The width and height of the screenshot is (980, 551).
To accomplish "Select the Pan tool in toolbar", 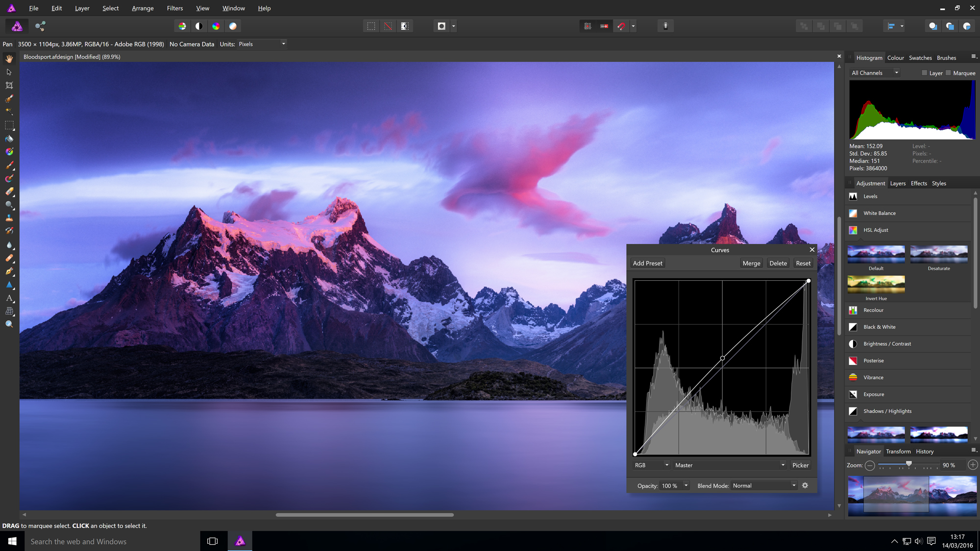I will tap(9, 60).
